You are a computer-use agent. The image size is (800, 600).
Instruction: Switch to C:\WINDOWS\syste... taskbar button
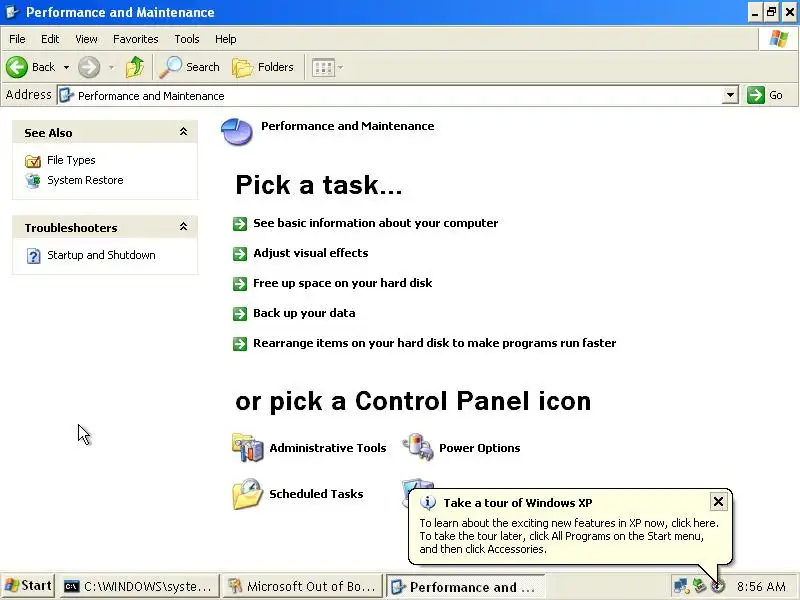(x=139, y=587)
